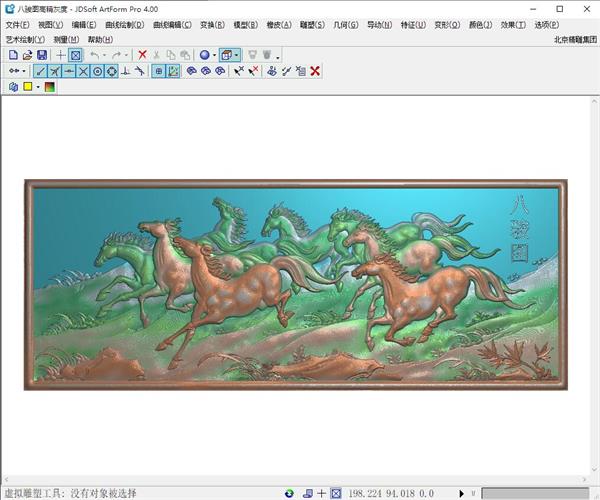Click the second grey cup icon
The image size is (600, 500).
267,55
